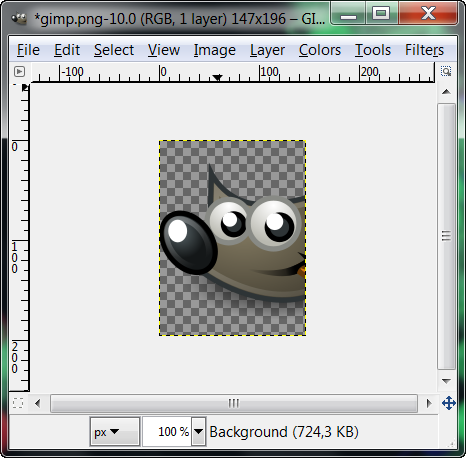Viewport: 466px width, 458px height.
Task: Click the 100 % zoom input field
Action: [x=167, y=432]
